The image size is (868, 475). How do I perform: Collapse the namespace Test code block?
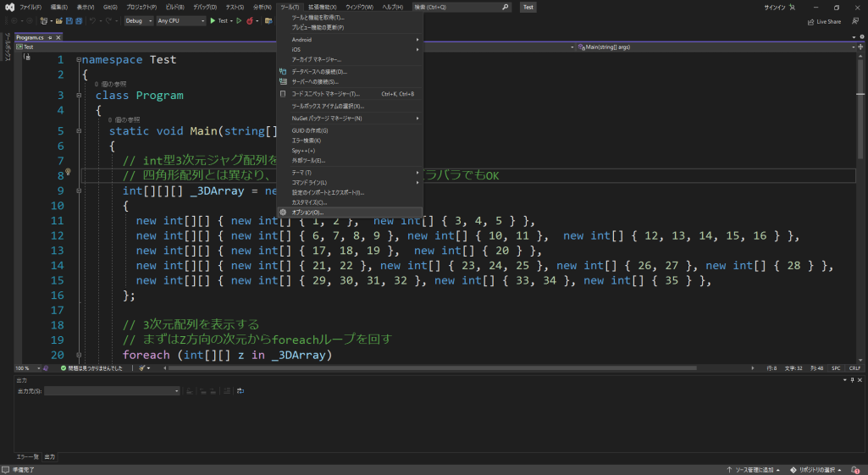[79, 60]
